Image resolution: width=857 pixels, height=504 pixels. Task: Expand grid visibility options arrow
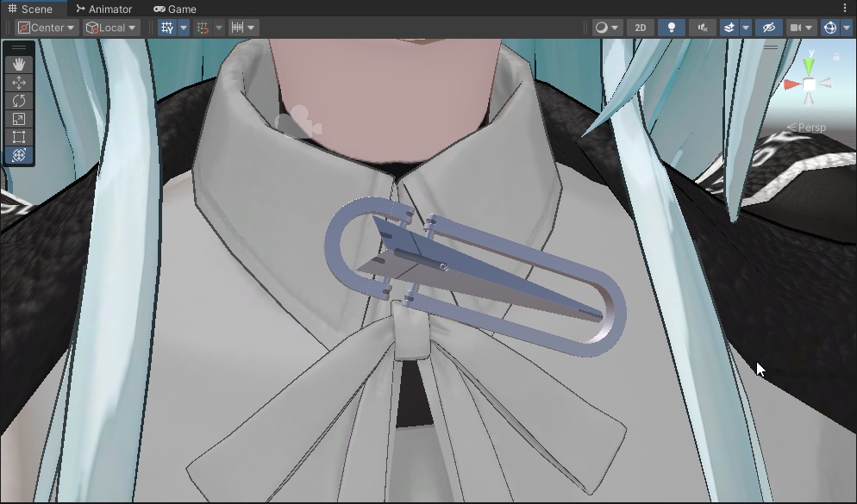[x=184, y=28]
